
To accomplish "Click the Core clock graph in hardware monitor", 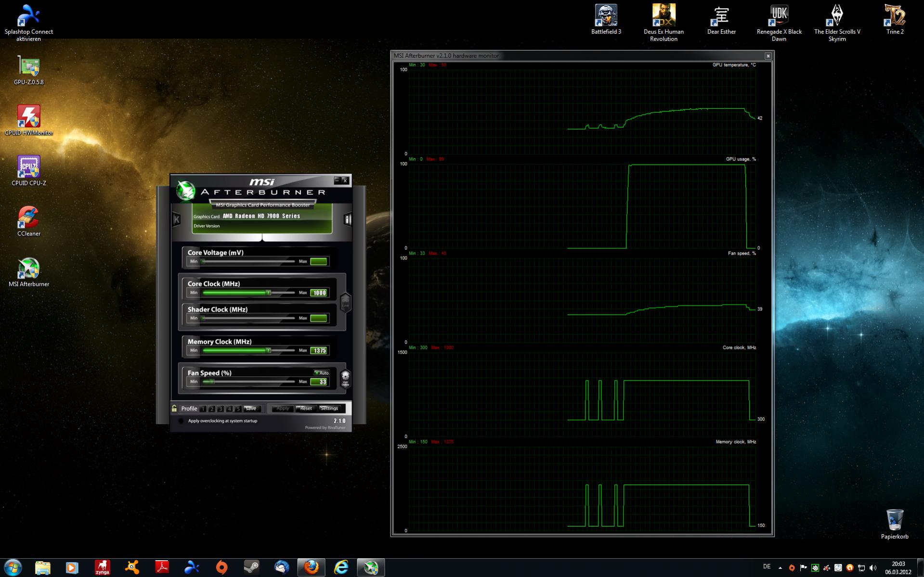I will tap(582, 395).
